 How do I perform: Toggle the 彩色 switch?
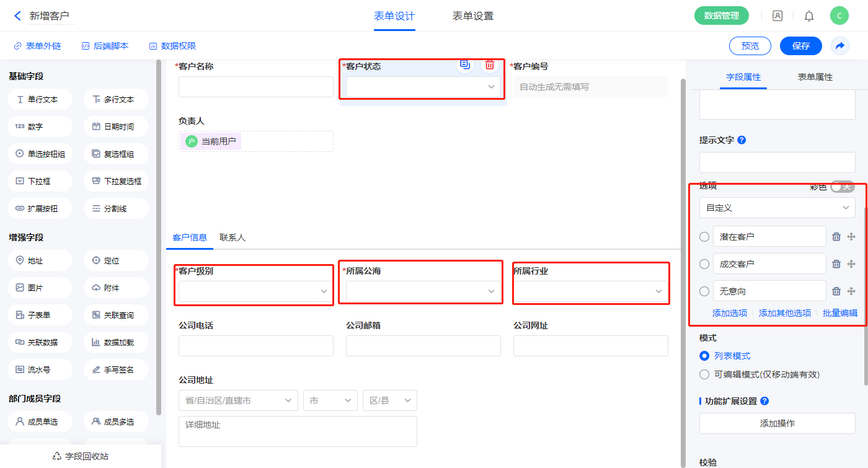[843, 187]
